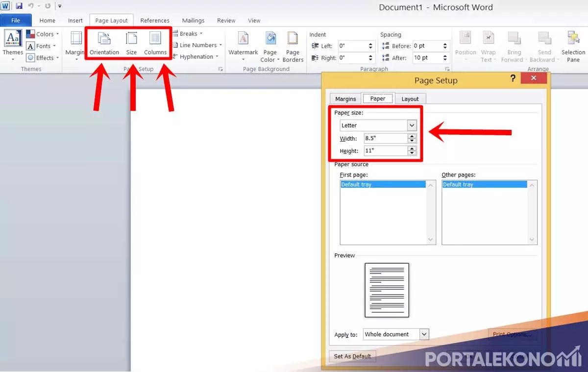This screenshot has width=588, height=372.
Task: Click the Wrap Text button
Action: click(x=488, y=47)
